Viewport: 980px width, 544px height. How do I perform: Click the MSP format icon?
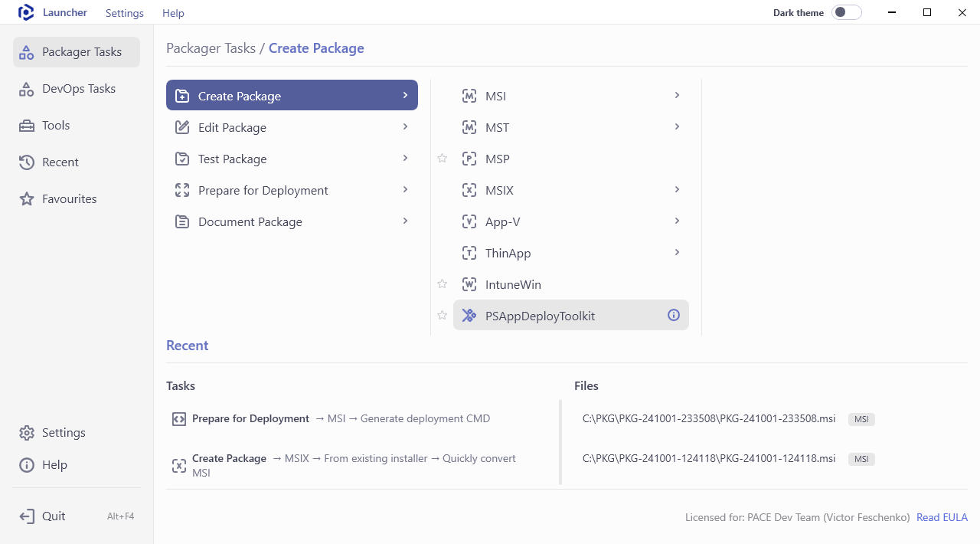469,159
